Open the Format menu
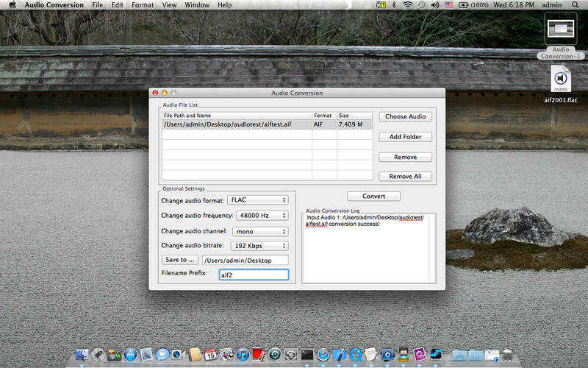The width and height of the screenshot is (588, 368). (x=143, y=5)
